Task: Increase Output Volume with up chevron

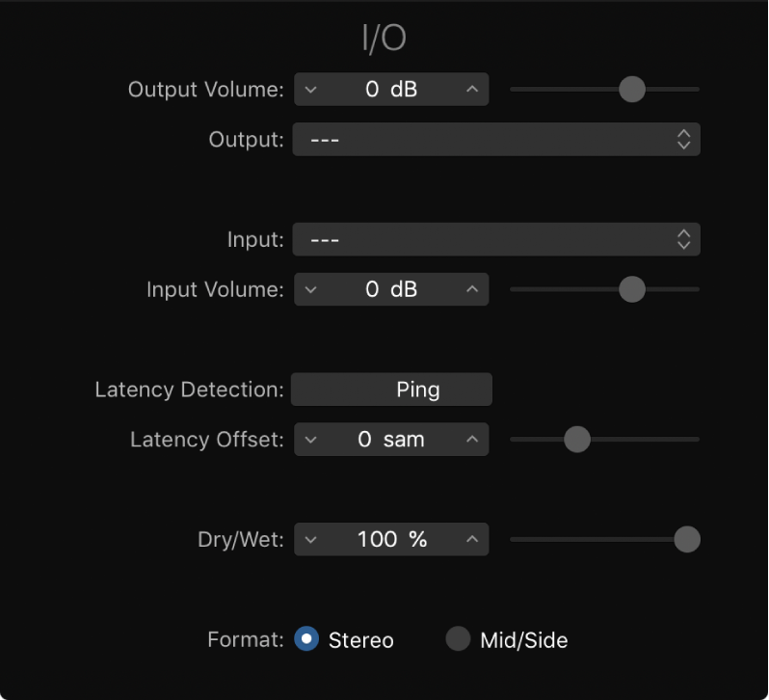Action: point(471,90)
